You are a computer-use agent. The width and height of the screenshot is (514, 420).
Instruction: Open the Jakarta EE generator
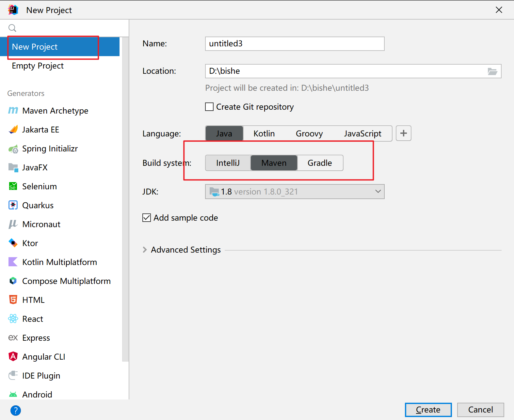[60, 130]
